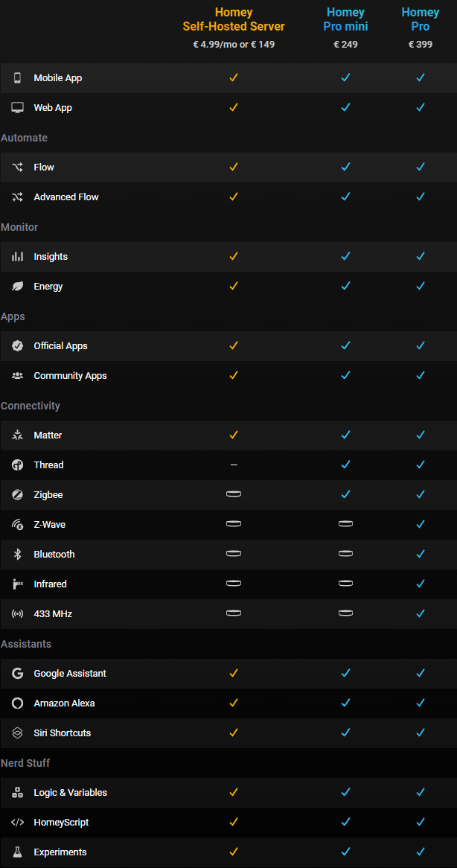The height and width of the screenshot is (868, 457).
Task: Click the Advanced Flow row label
Action: click(x=65, y=197)
